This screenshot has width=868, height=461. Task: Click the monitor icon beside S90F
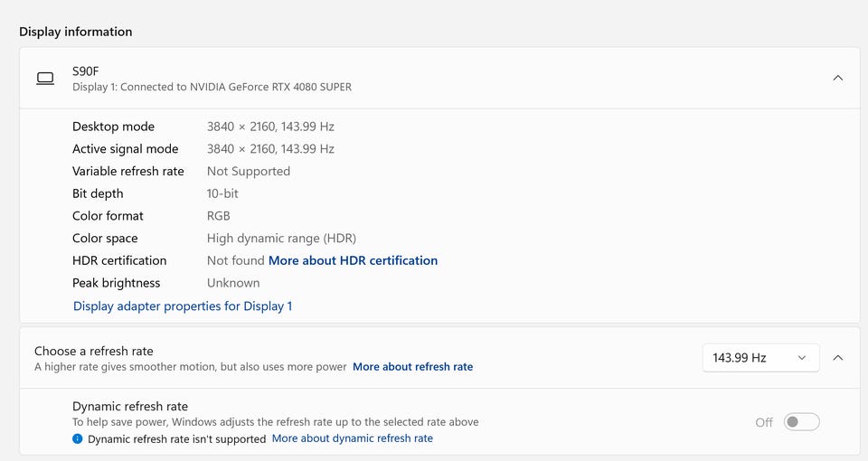(x=45, y=79)
